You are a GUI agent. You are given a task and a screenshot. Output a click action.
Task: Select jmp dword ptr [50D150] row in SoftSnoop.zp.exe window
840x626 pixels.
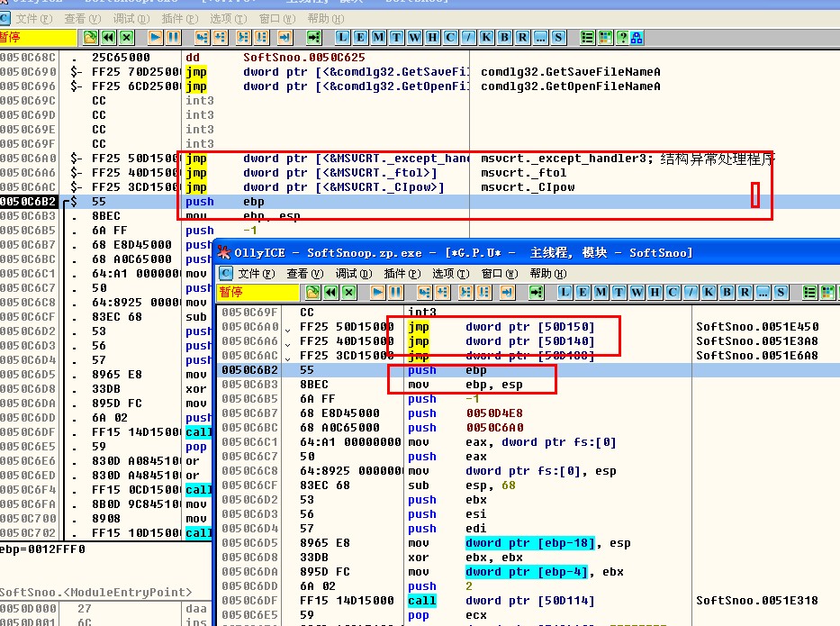pyautogui.click(x=528, y=326)
